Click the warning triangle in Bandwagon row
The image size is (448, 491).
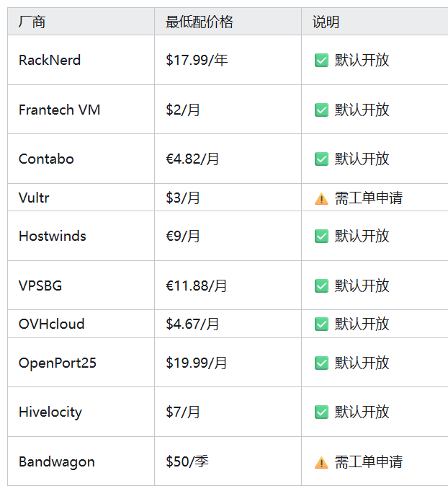[321, 462]
